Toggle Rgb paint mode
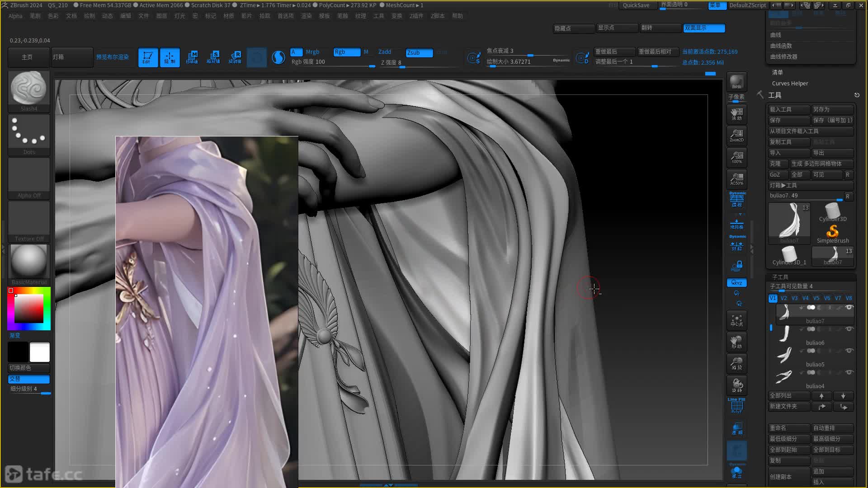868x488 pixels. [347, 52]
